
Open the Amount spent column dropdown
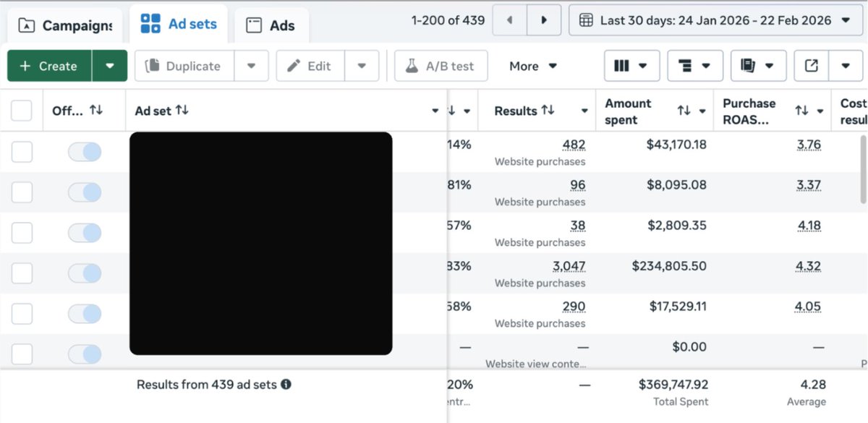pos(702,111)
